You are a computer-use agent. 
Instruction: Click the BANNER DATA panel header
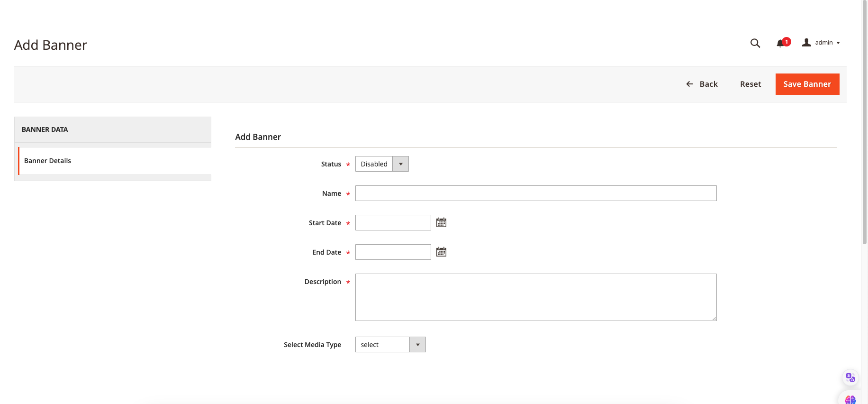113,129
